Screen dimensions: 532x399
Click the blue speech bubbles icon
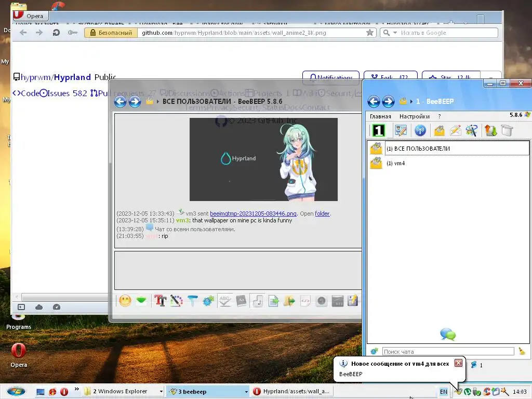pos(448,334)
